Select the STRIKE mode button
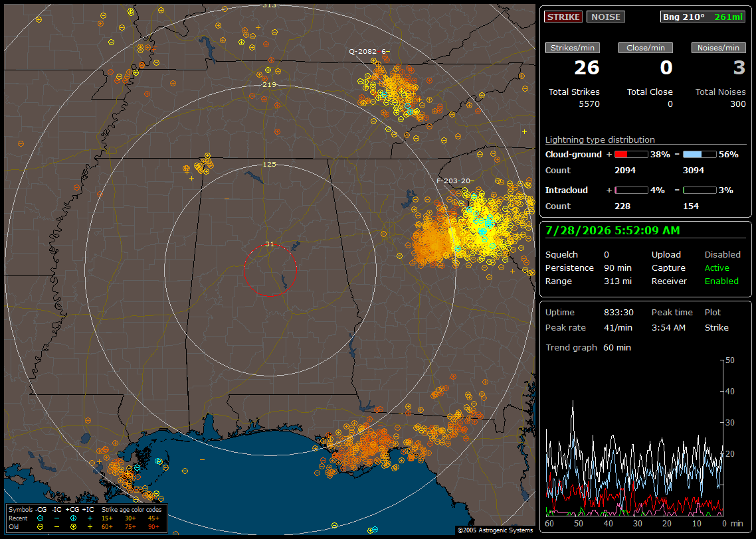The image size is (756, 539). pos(563,17)
